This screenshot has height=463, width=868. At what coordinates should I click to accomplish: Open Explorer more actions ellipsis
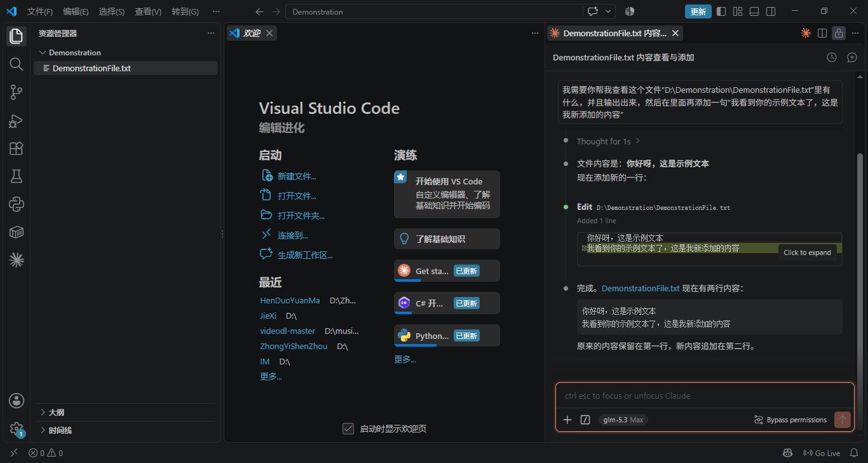211,33
